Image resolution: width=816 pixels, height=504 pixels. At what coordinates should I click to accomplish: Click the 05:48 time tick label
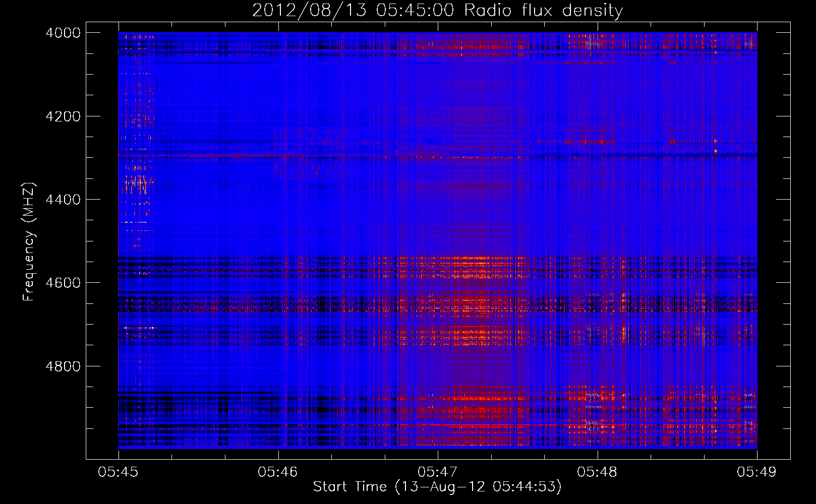pyautogui.click(x=597, y=472)
